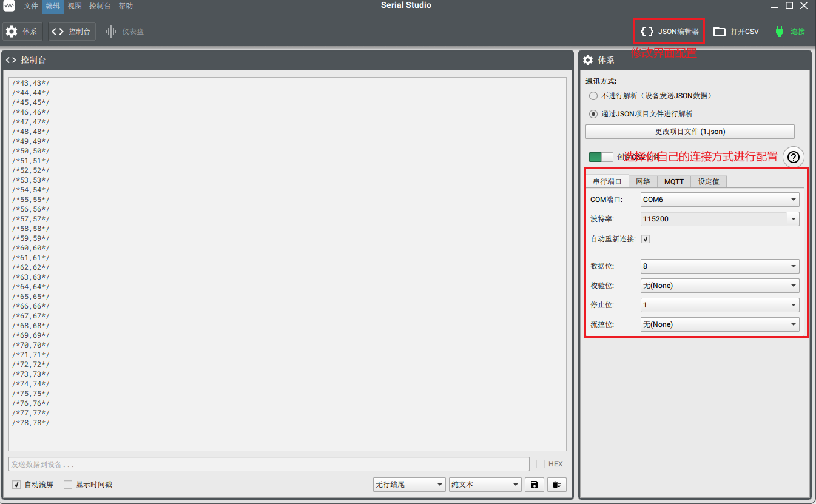Open the 仪表盘 dashboard toolbar button
The width and height of the screenshot is (816, 504).
pos(125,32)
